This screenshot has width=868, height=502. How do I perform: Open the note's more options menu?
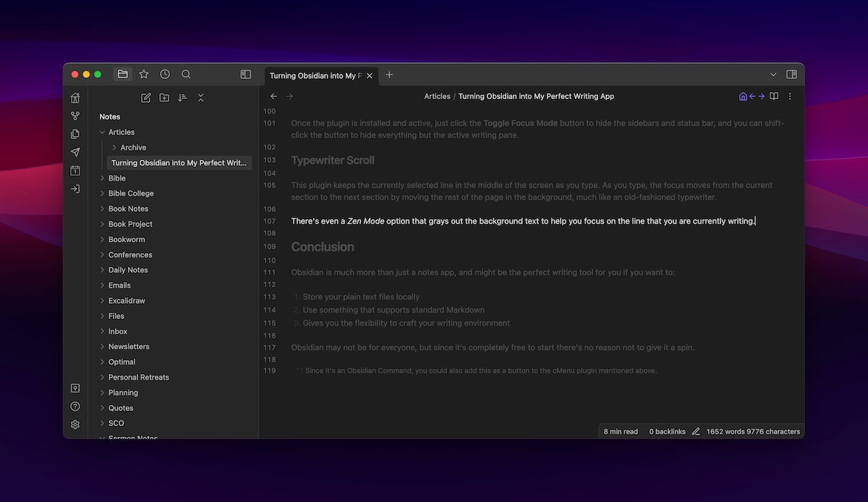790,96
